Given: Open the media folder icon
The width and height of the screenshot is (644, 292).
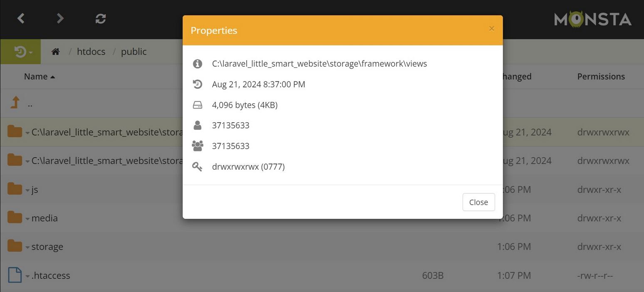Looking at the screenshot, I should (15, 218).
